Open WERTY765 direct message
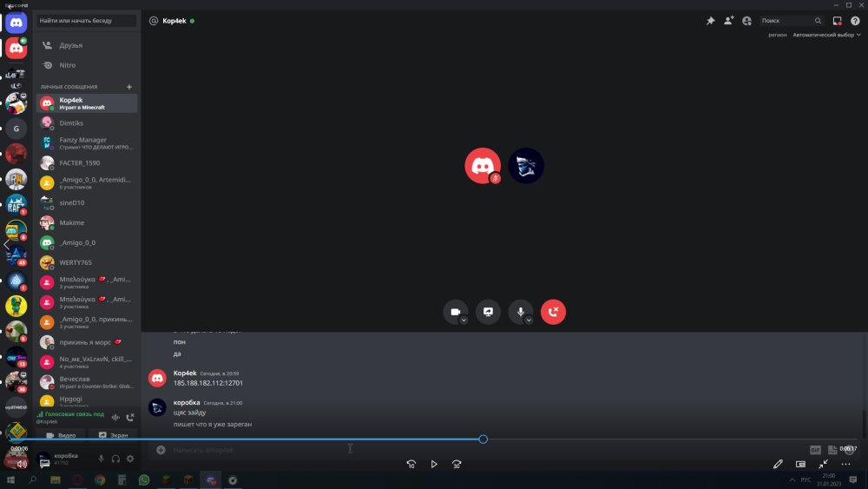The width and height of the screenshot is (868, 489). click(87, 262)
